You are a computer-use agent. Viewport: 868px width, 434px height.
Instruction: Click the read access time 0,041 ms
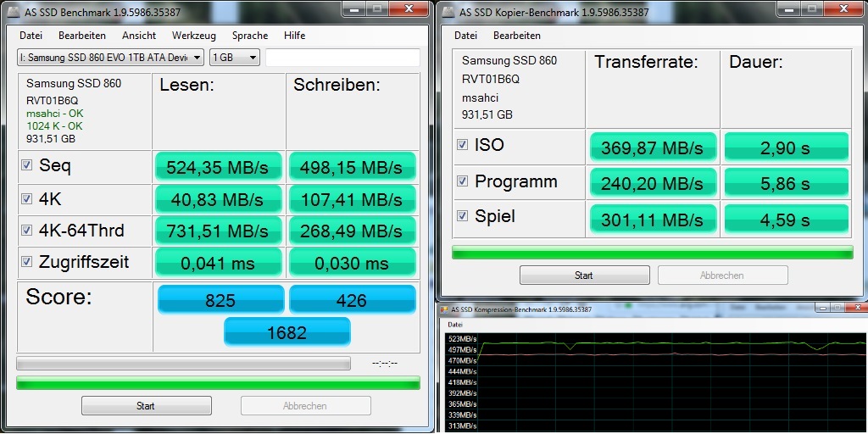(218, 263)
